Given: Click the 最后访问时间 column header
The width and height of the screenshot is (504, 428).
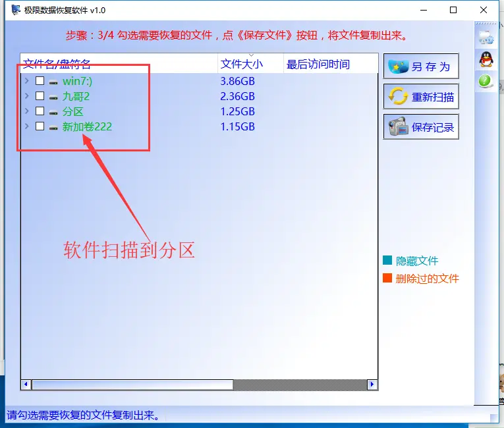Looking at the screenshot, I should coord(331,64).
